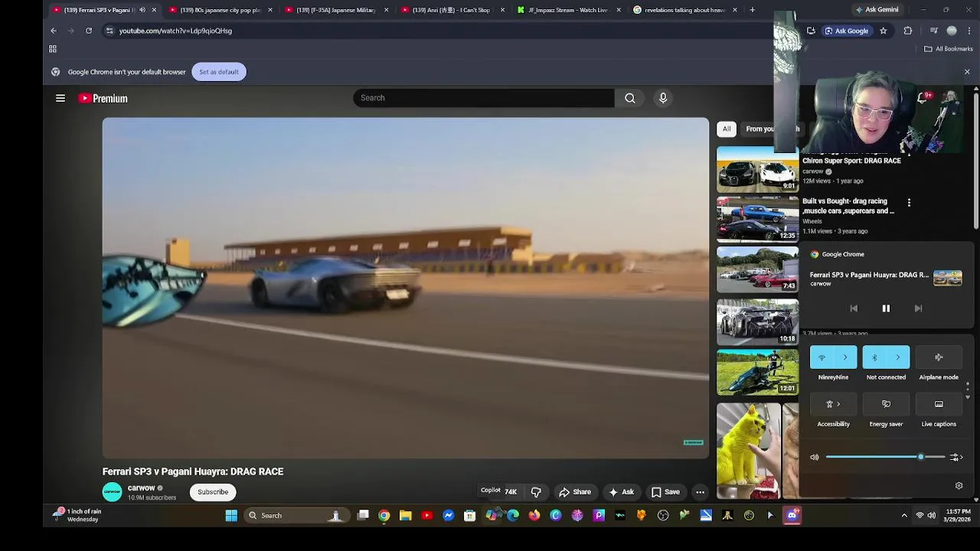Viewport: 980px width, 551px height.
Task: Toggle Bluetooth quick setting
Action: 874,357
